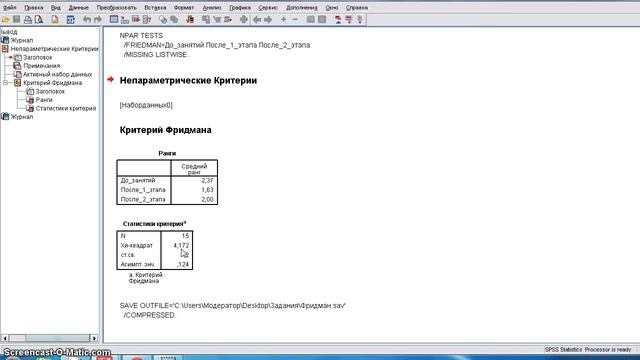Click the Save icon in toolbar
The width and height of the screenshot is (640, 360).
pyautogui.click(x=16, y=19)
